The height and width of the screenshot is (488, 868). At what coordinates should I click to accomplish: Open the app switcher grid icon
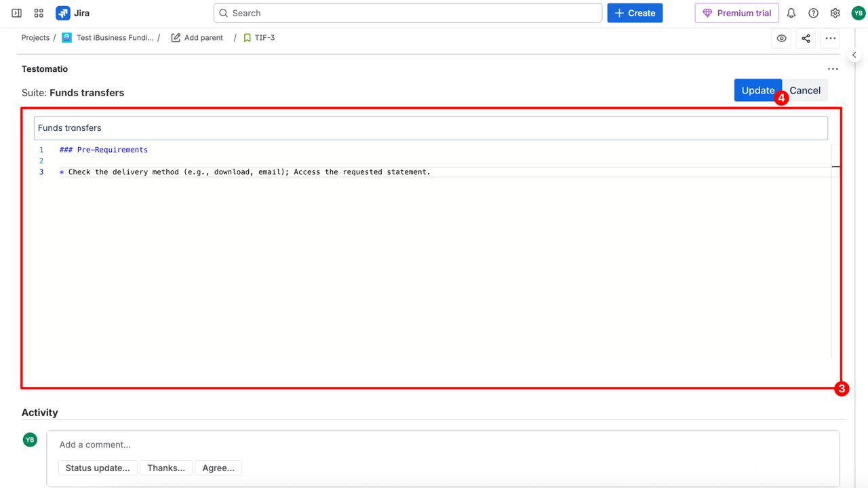coord(39,13)
